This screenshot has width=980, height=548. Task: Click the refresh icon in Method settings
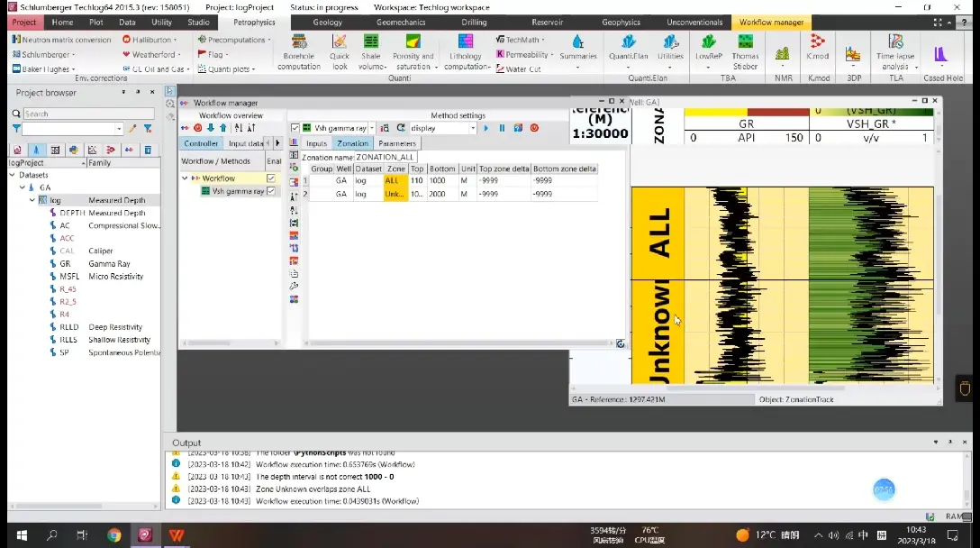401,128
